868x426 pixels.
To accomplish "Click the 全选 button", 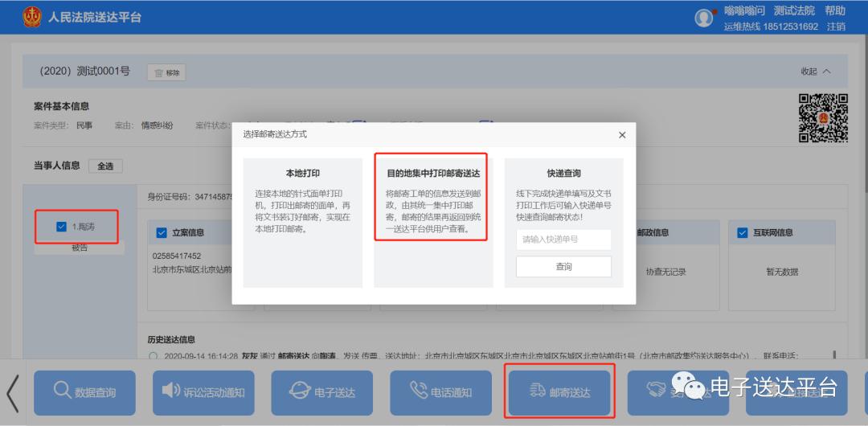I will (106, 166).
